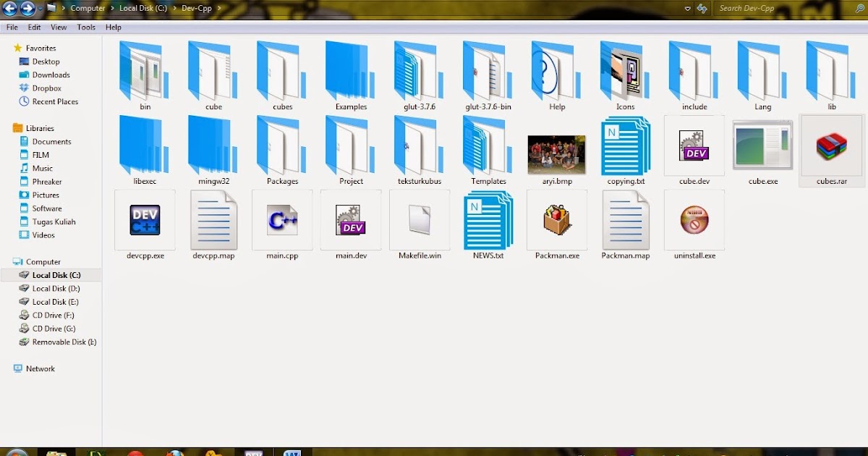The height and width of the screenshot is (456, 868).
Task: Click Local Disk (C:) in address bar
Action: point(142,9)
